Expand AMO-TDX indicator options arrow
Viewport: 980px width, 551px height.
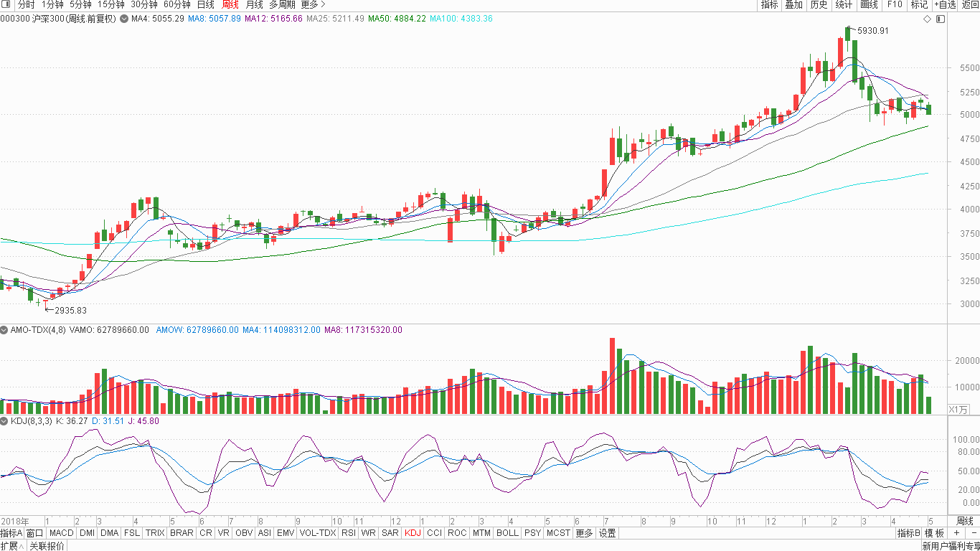point(4,330)
